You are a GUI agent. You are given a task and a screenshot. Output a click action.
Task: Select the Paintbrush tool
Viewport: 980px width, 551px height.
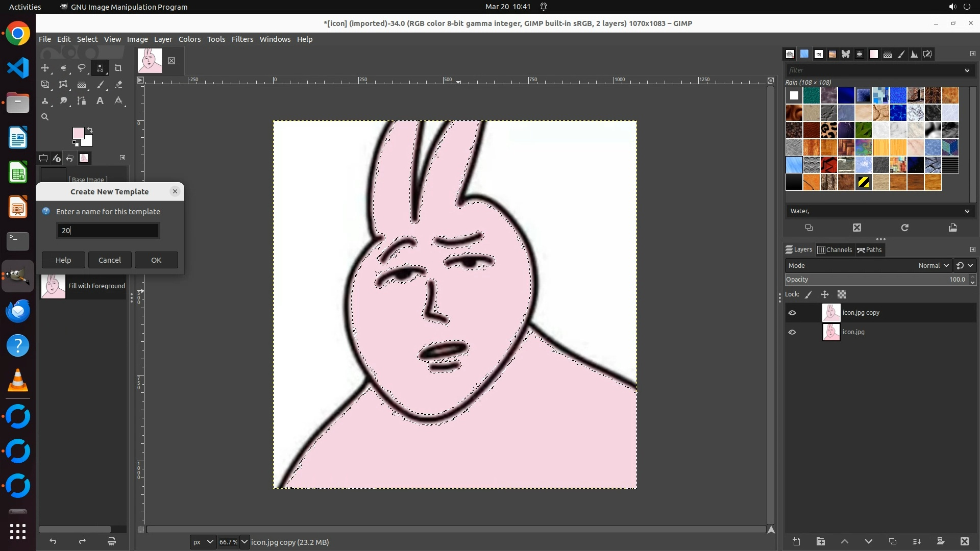[x=100, y=85]
